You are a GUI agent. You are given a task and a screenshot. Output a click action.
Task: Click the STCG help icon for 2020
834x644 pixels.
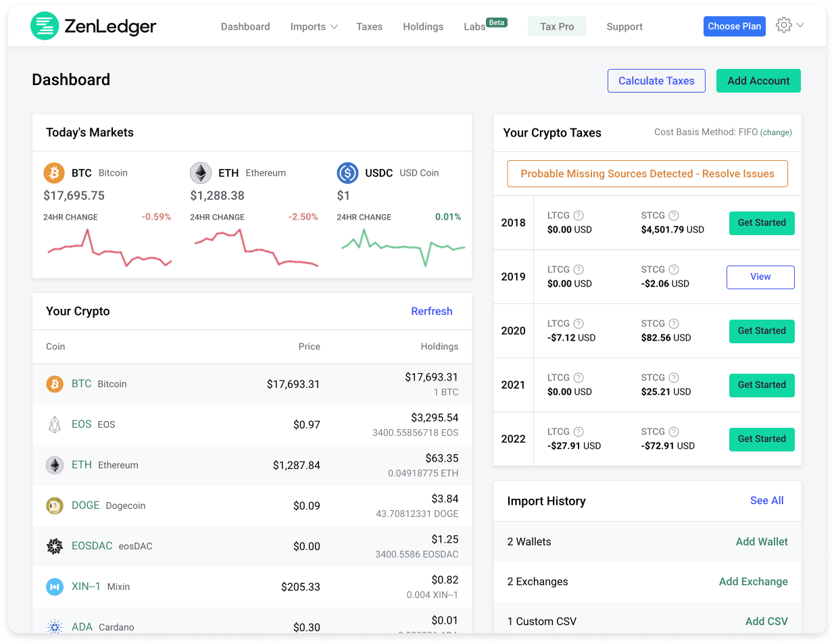click(674, 324)
